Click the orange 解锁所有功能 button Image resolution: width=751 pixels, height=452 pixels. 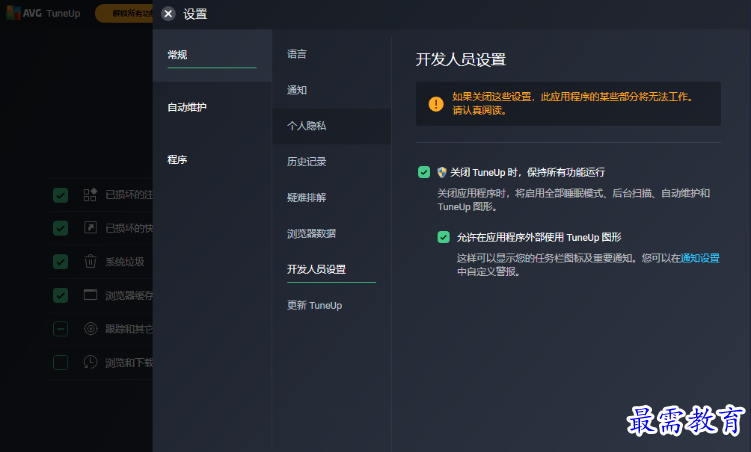pyautogui.click(x=125, y=13)
